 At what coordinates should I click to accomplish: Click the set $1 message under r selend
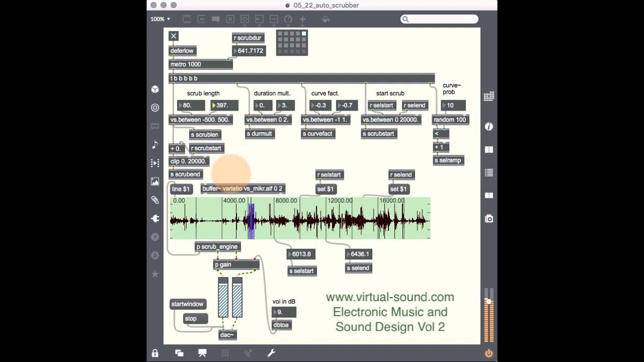click(398, 189)
